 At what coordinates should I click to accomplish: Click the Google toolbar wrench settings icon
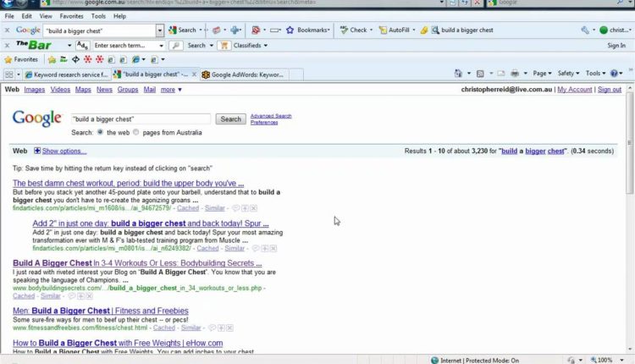point(585,30)
